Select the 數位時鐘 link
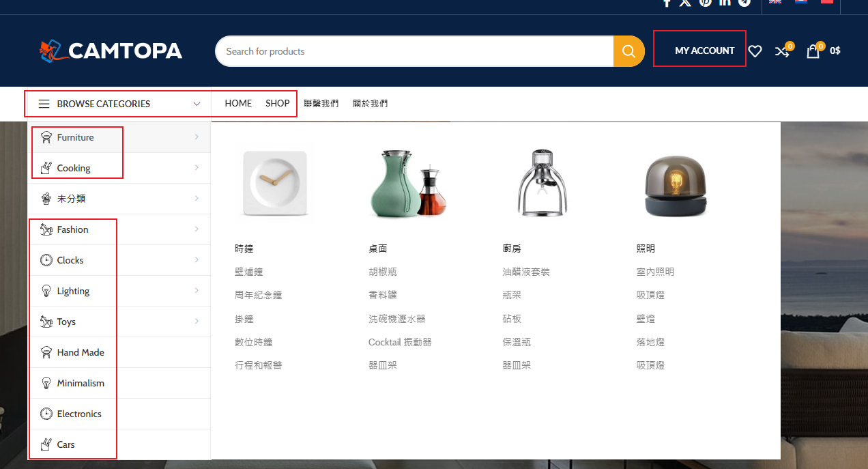The width and height of the screenshot is (868, 469). (x=254, y=342)
